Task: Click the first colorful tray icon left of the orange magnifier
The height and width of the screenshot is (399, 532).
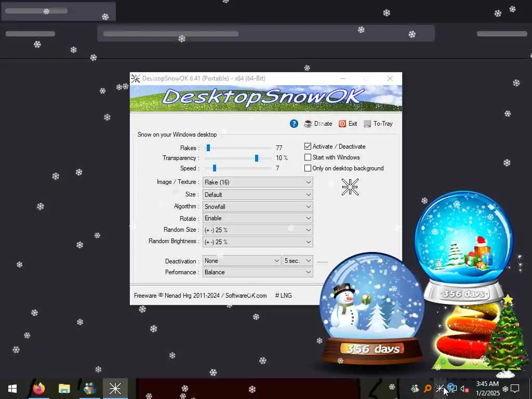Action: tap(415, 389)
